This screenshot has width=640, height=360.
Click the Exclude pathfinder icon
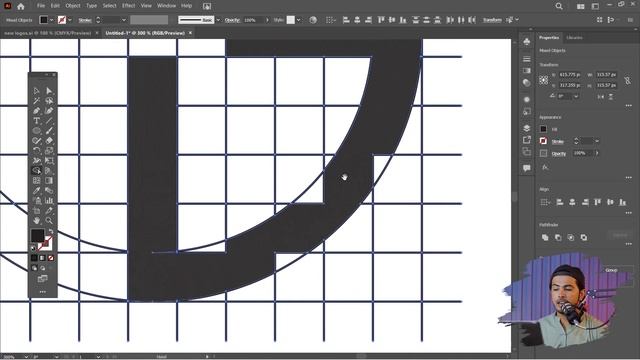pyautogui.click(x=584, y=237)
